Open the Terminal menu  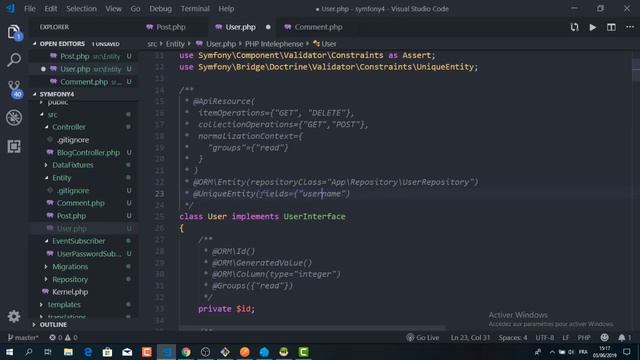tap(195, 9)
